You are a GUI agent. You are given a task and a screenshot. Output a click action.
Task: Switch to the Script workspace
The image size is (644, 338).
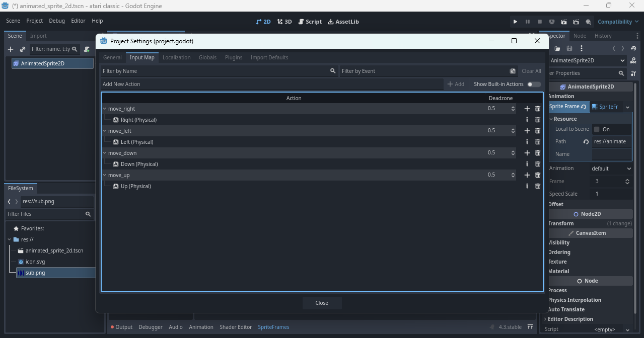click(310, 22)
